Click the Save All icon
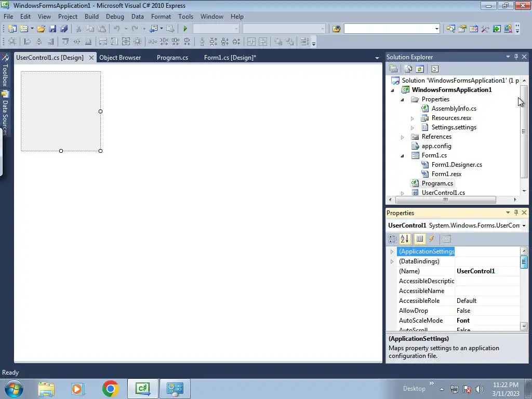 tap(64, 29)
